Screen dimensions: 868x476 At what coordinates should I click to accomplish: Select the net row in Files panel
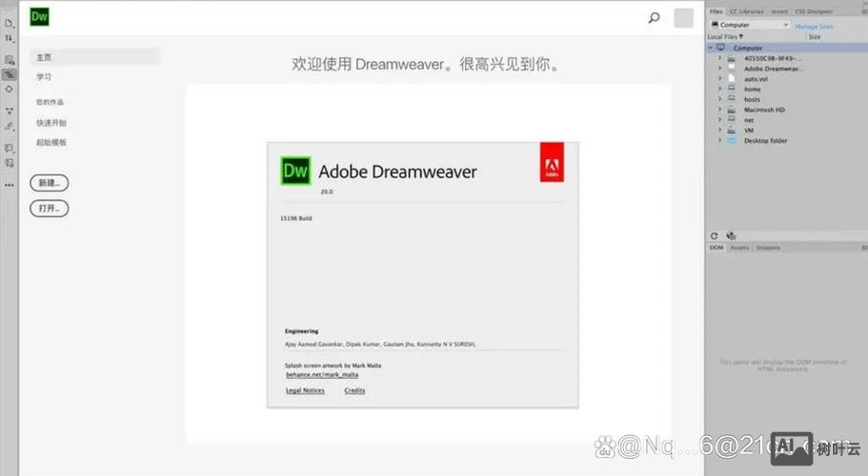[787, 120]
